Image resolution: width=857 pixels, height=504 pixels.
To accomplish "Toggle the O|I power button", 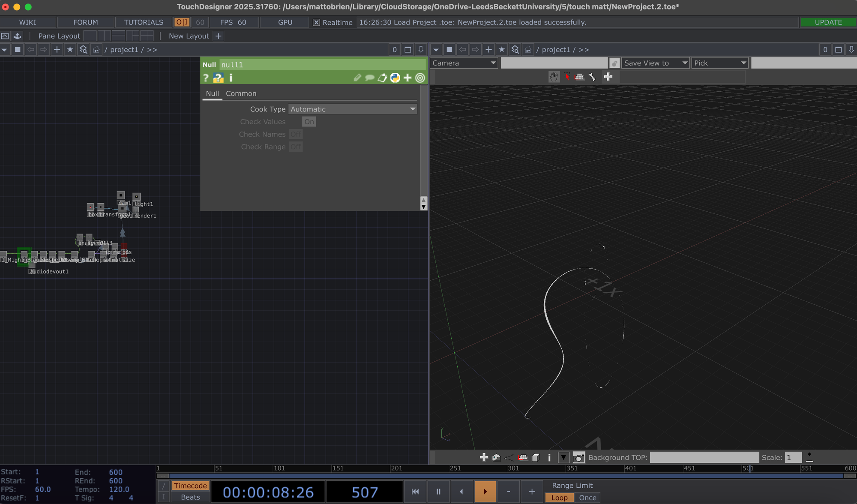I will (x=182, y=22).
